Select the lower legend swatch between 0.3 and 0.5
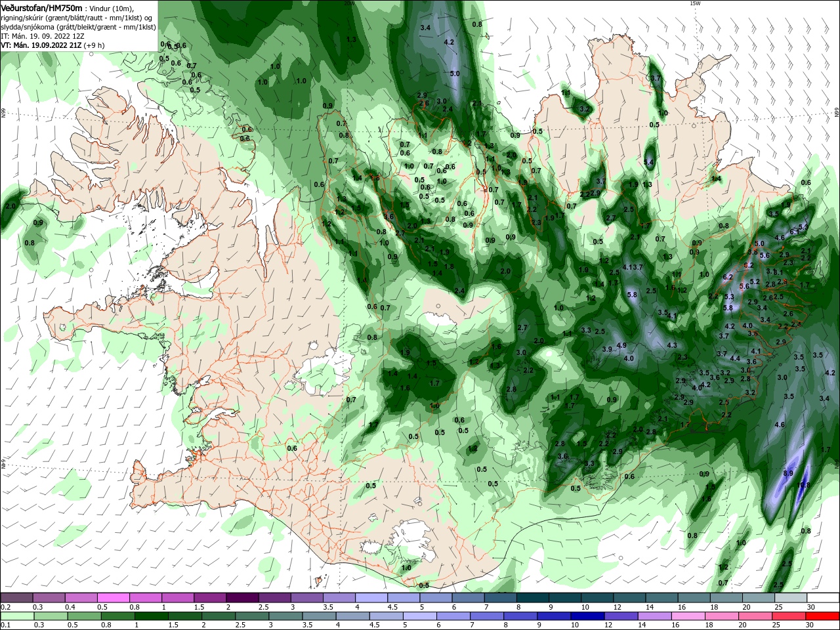 51,616
